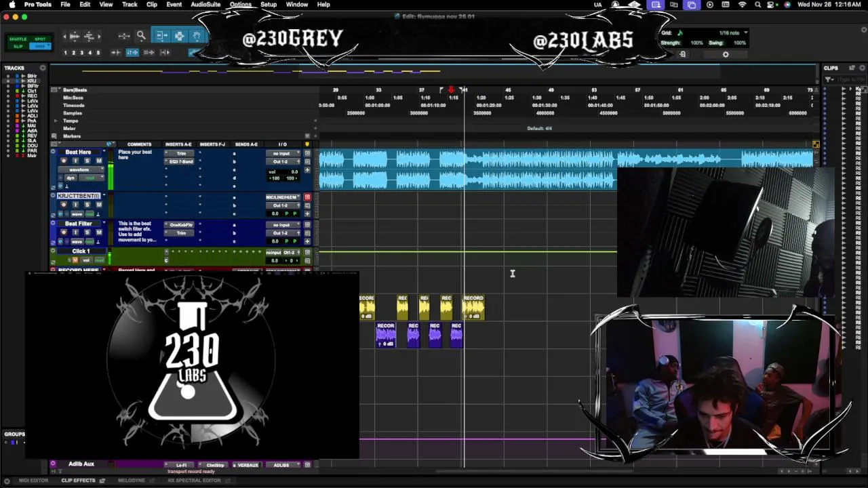This screenshot has height=488, width=868.
Task: Click the Wi-Fi status icon in menu bar
Action: [x=742, y=5]
